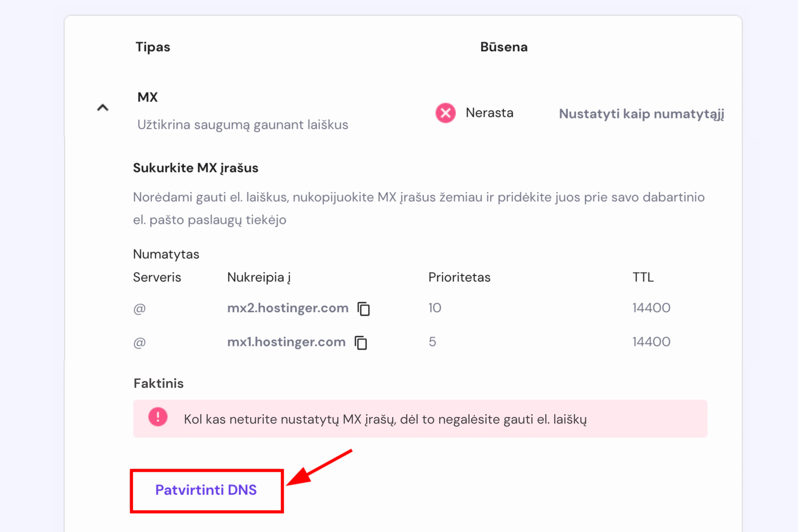798x532 pixels.
Task: Click the pink exclamation warning icon
Action: (x=158, y=417)
